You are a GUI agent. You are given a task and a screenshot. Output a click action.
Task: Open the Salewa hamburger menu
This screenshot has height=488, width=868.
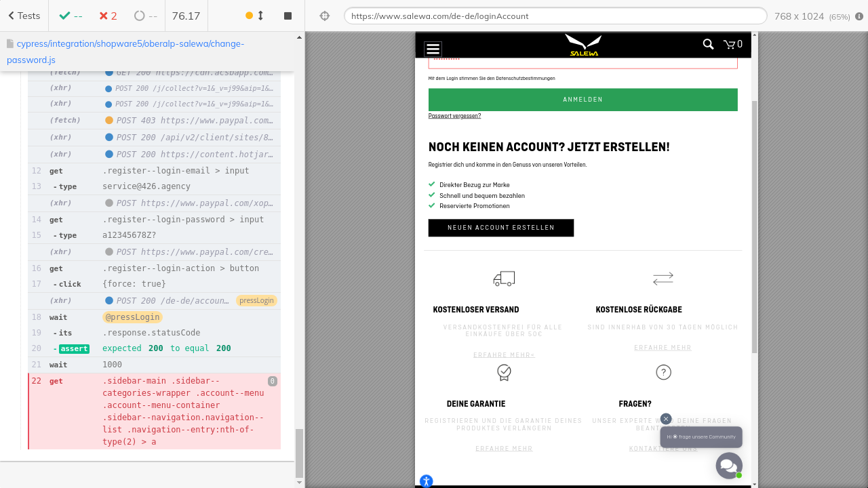433,49
